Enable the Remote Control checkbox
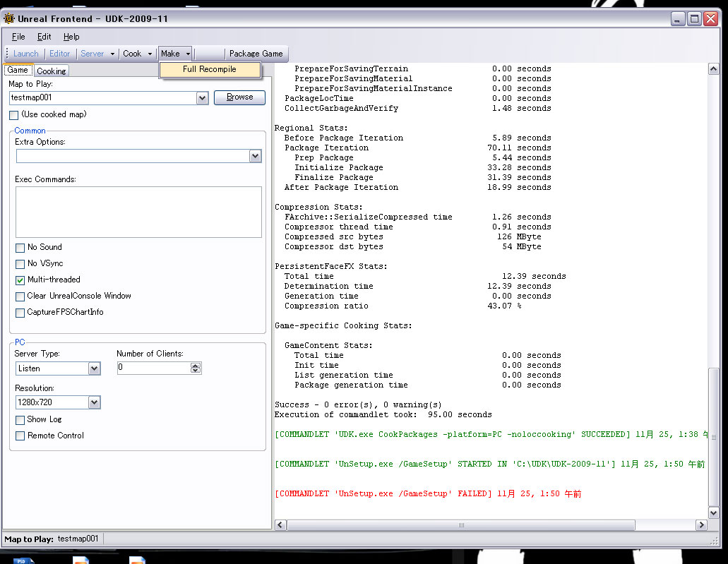The image size is (728, 564). click(x=20, y=436)
